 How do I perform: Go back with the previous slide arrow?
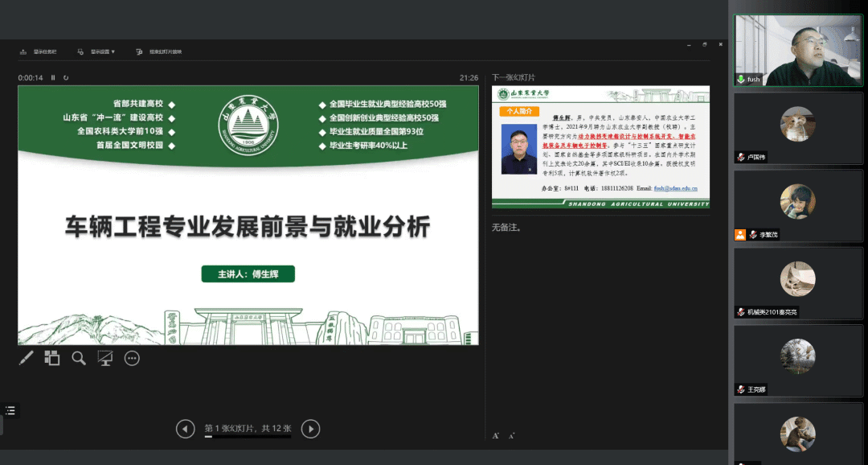185,429
